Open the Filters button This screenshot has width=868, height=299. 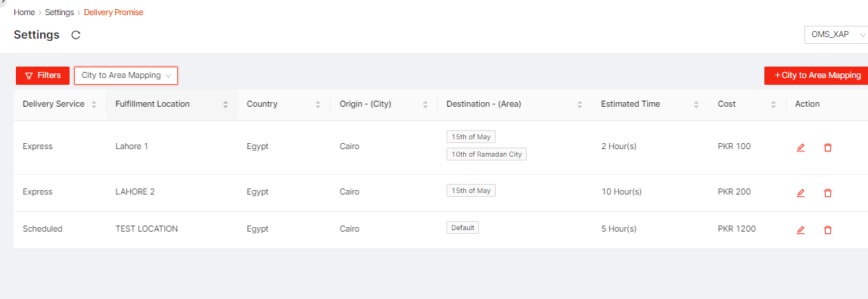click(x=42, y=75)
